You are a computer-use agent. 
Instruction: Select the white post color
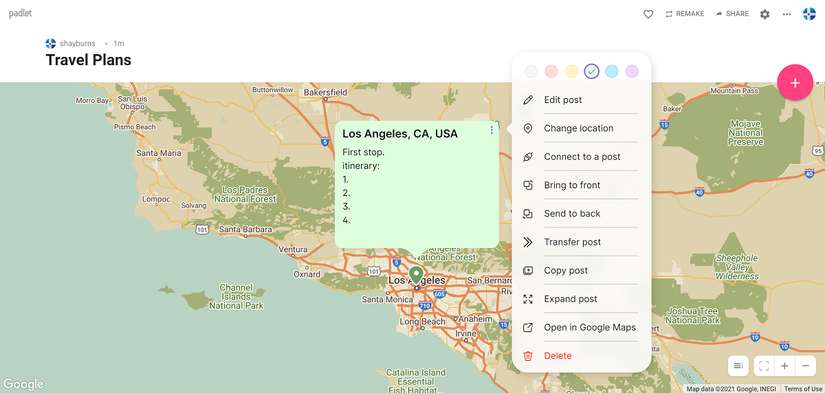(x=531, y=71)
